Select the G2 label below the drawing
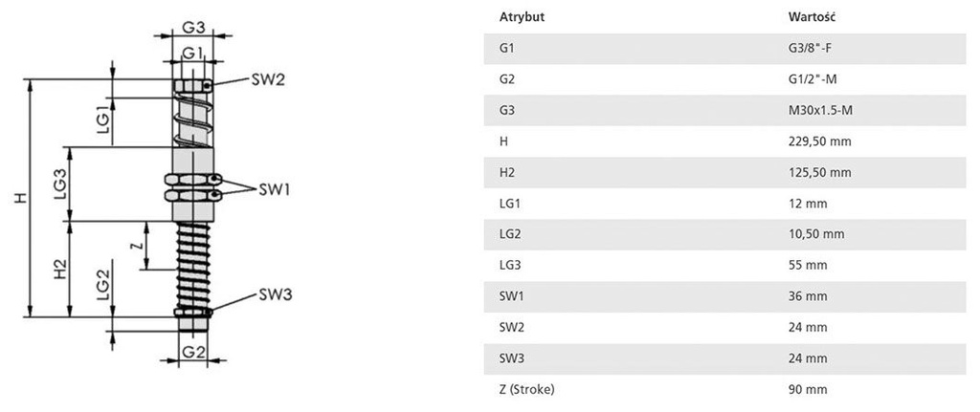Viewport: 980px width, 412px height. [194, 352]
